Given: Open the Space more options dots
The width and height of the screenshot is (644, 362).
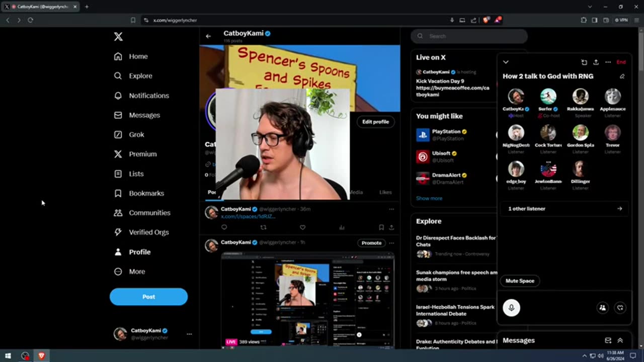Looking at the screenshot, I should [x=608, y=62].
